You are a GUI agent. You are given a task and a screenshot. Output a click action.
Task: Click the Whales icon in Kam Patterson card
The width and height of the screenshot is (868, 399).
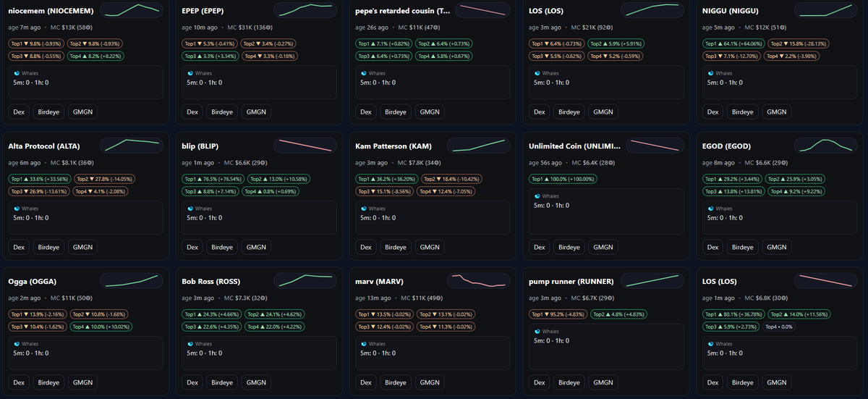pos(364,209)
